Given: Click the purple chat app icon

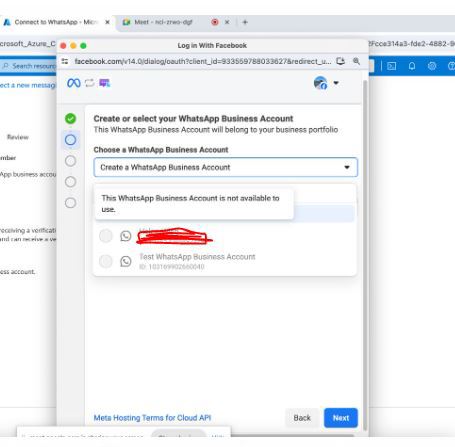Looking at the screenshot, I should coord(104,83).
